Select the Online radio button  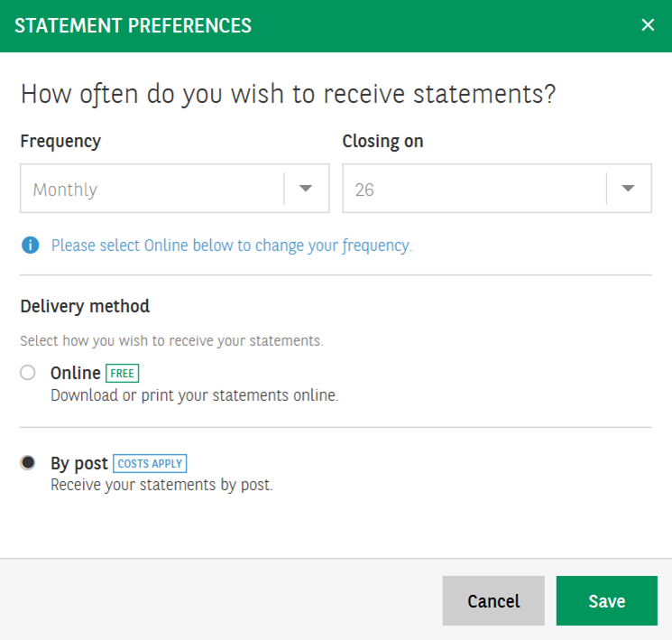pos(28,373)
